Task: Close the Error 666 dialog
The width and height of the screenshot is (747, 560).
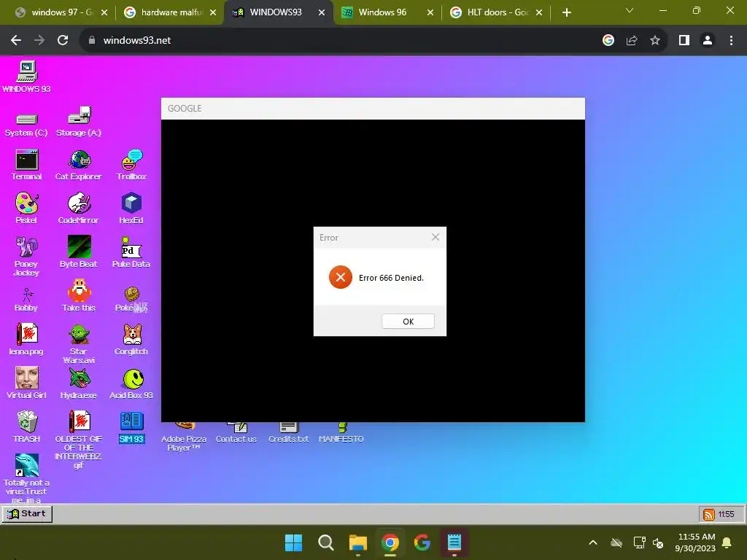Action: tap(436, 237)
